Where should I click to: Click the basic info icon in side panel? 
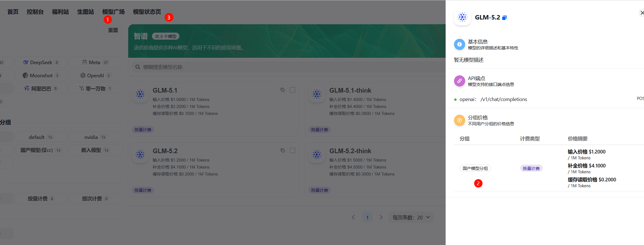459,44
